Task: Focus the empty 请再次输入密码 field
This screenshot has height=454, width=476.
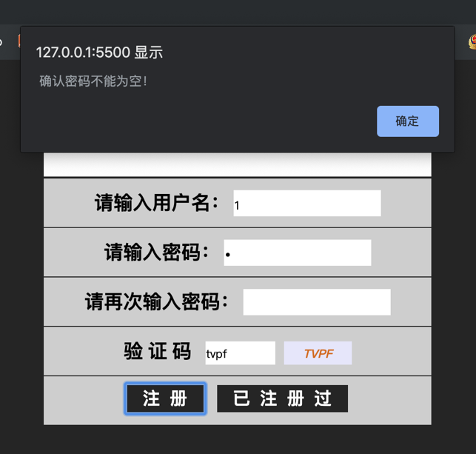Action: pos(317,302)
